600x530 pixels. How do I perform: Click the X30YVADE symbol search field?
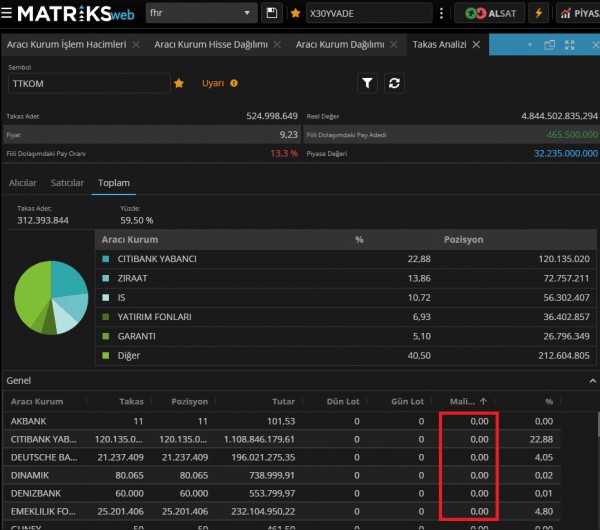click(x=369, y=13)
